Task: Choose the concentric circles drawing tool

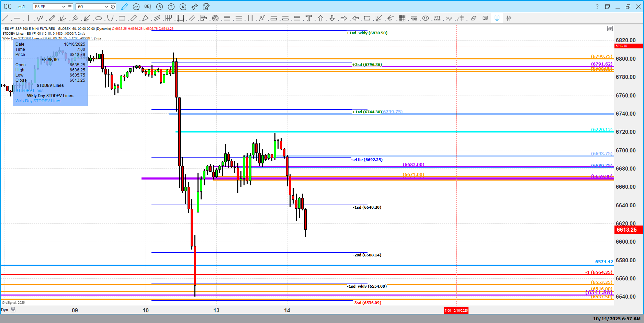Action: coord(215,18)
